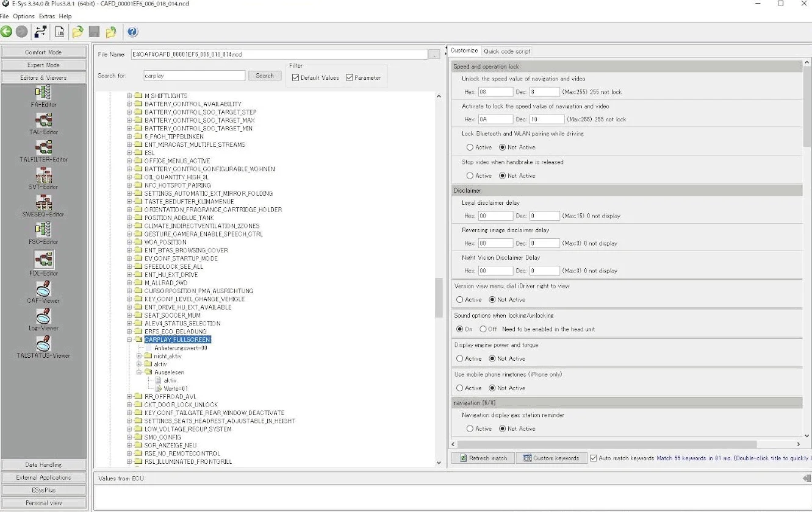
Task: Open the TAL-Editor icon
Action: 43,119
